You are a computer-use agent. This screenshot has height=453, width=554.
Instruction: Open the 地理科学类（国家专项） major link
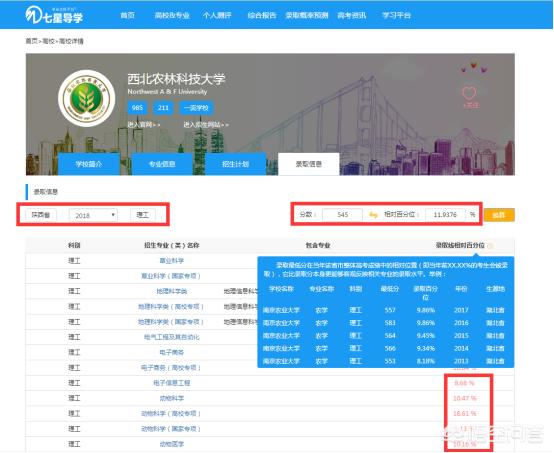(171, 322)
